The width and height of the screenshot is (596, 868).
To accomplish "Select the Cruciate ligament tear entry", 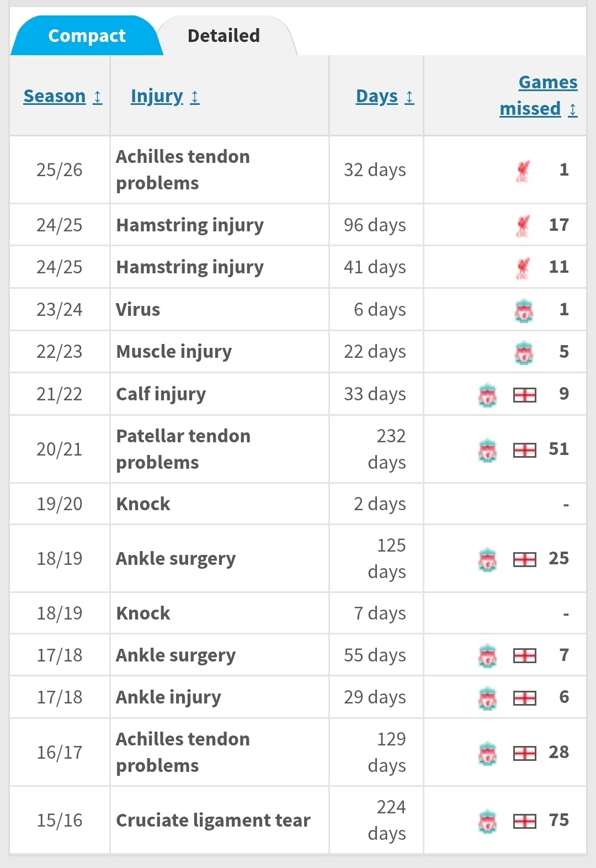I will 213,821.
